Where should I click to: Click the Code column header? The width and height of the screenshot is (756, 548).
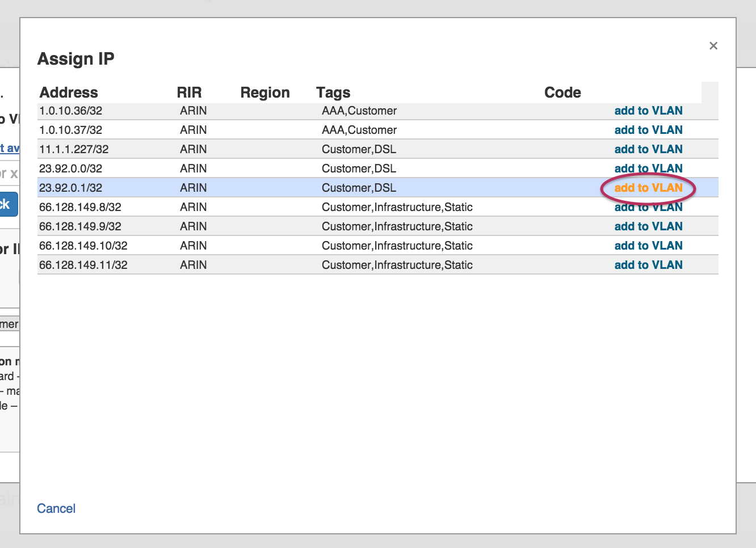click(562, 92)
